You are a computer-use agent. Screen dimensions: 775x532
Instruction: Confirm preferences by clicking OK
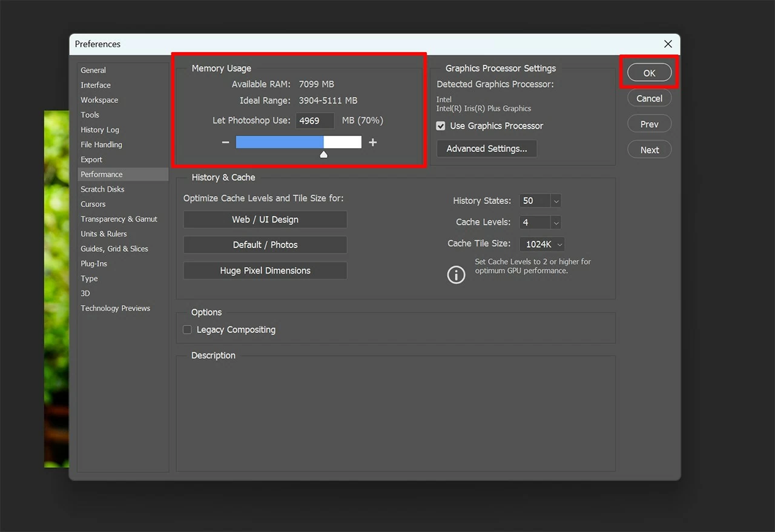click(x=648, y=72)
